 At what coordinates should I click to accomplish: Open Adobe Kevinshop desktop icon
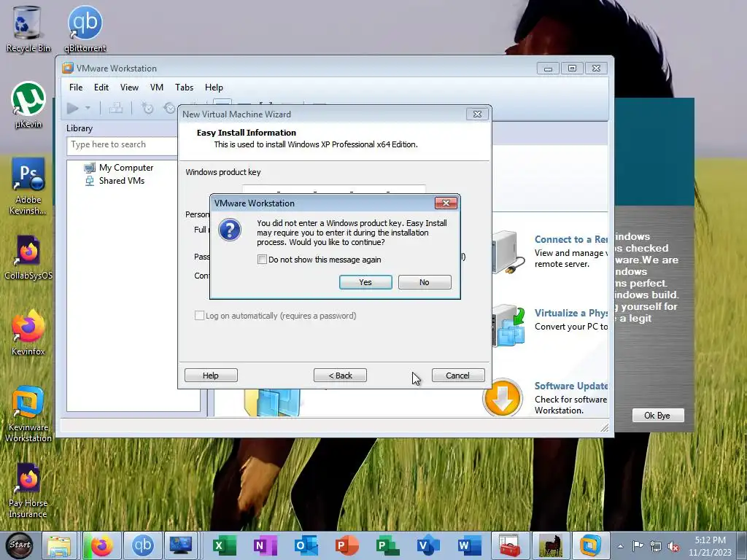[28, 187]
